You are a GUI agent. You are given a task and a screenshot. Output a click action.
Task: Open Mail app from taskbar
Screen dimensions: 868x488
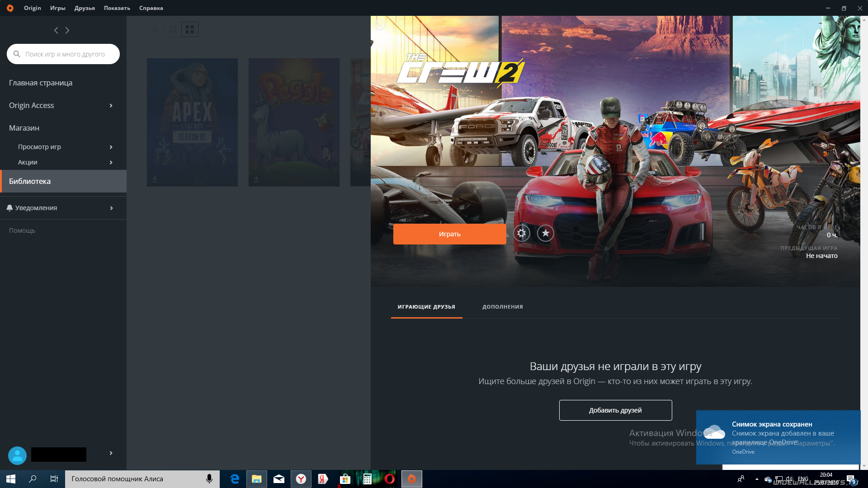(279, 479)
